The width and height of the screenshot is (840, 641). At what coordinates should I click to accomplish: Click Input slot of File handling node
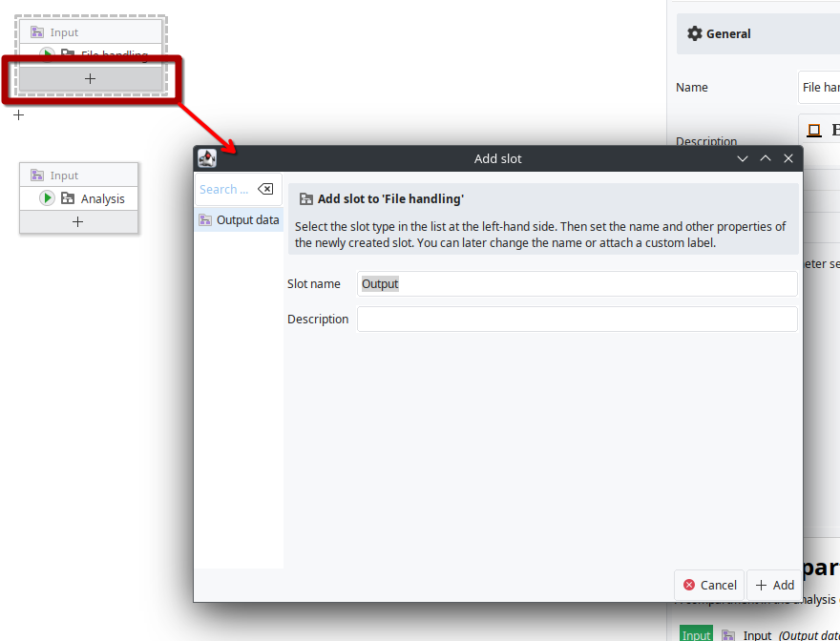[x=90, y=32]
